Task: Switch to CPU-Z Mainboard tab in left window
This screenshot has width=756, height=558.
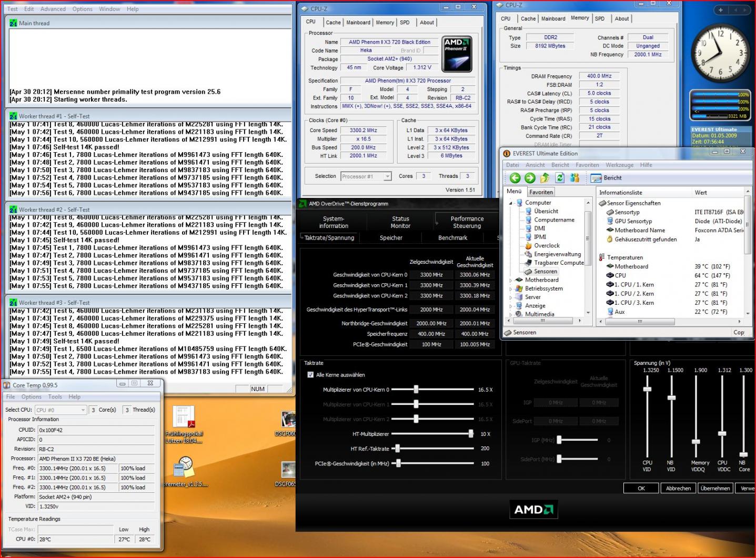Action: pyautogui.click(x=358, y=22)
